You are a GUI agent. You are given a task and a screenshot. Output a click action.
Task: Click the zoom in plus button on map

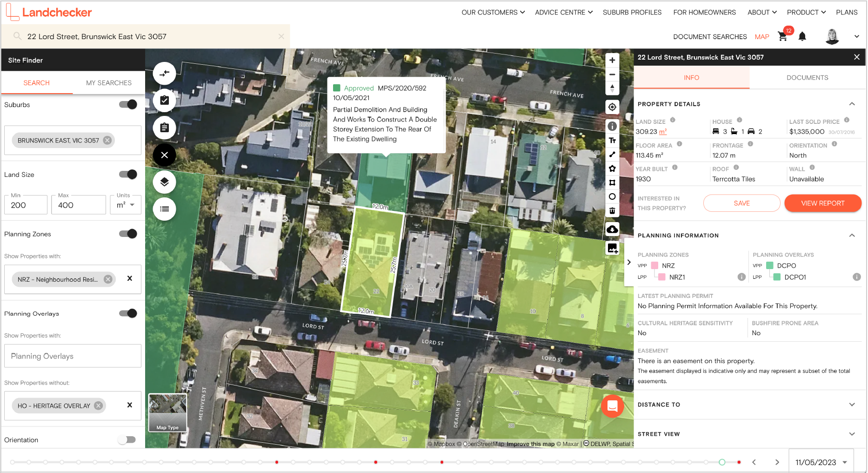612,60
